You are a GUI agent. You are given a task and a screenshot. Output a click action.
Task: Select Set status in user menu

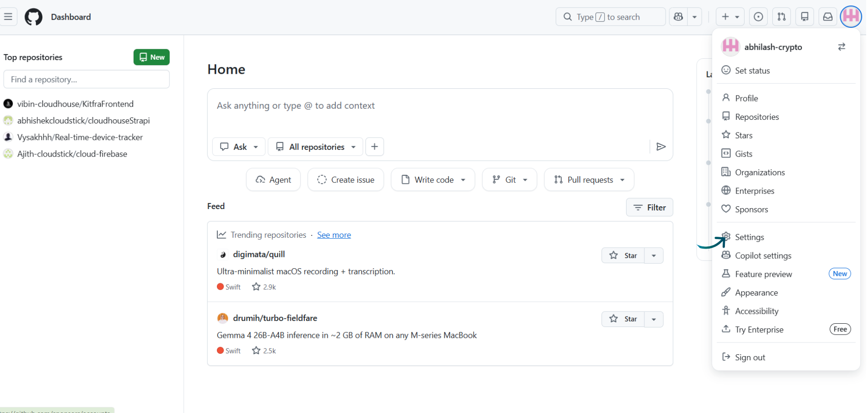point(786,71)
